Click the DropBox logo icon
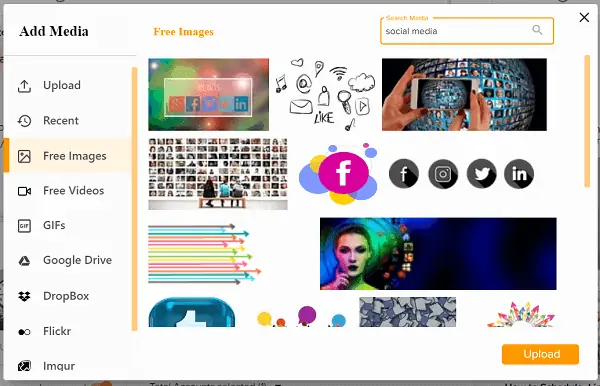 (24, 296)
